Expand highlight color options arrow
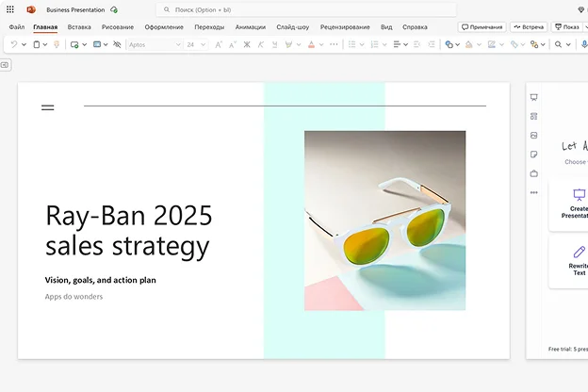 299,44
